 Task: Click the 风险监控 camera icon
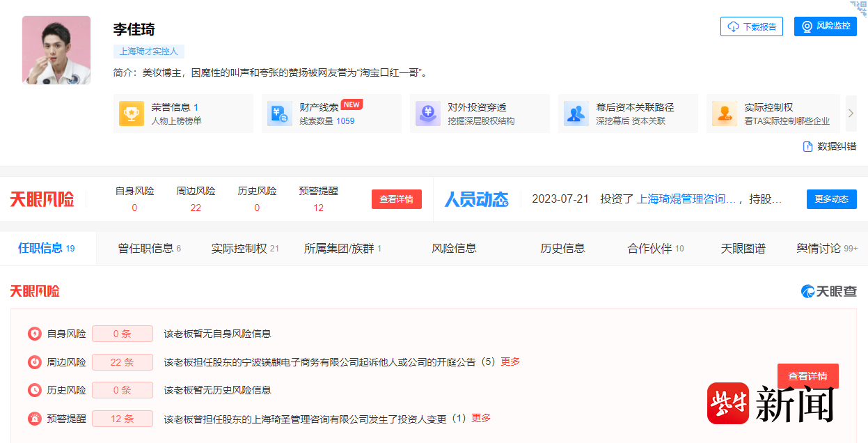[x=807, y=26]
